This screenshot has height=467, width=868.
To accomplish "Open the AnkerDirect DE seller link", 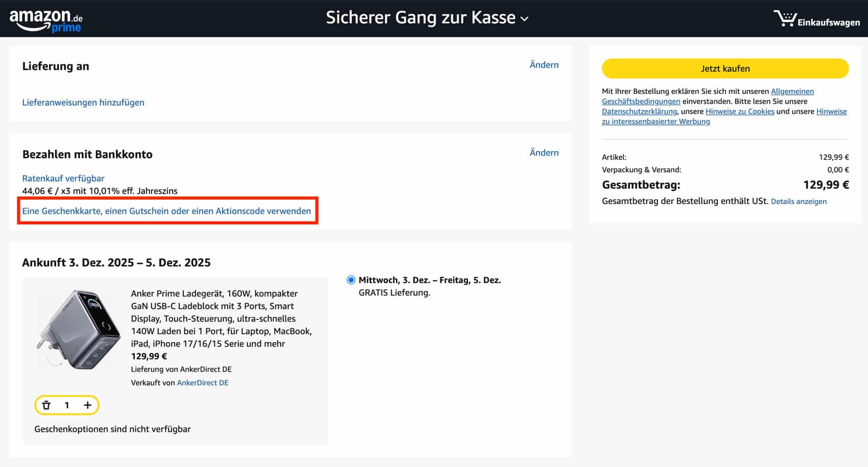I will tap(203, 383).
